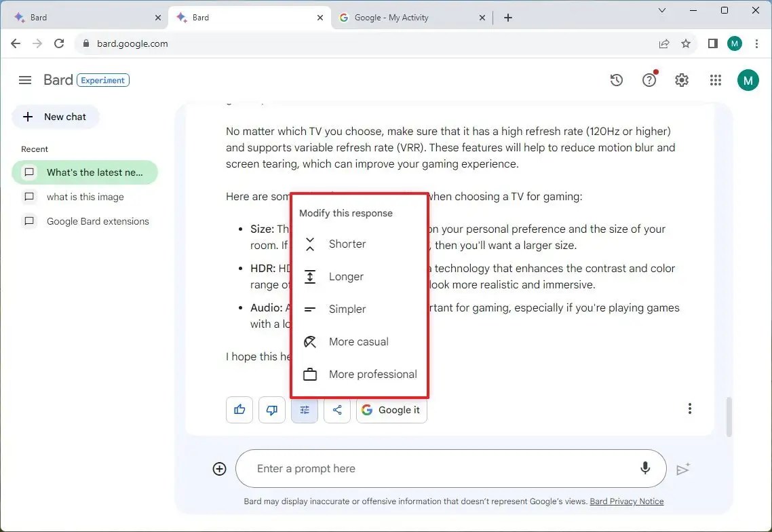
Task: Open Chrome's three-dot browser menu
Action: 757,43
